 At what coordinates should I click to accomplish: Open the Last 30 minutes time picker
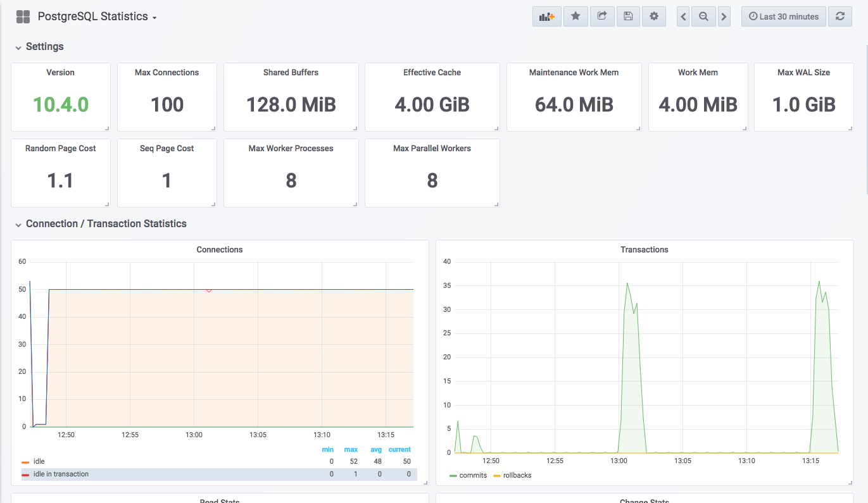pos(784,16)
